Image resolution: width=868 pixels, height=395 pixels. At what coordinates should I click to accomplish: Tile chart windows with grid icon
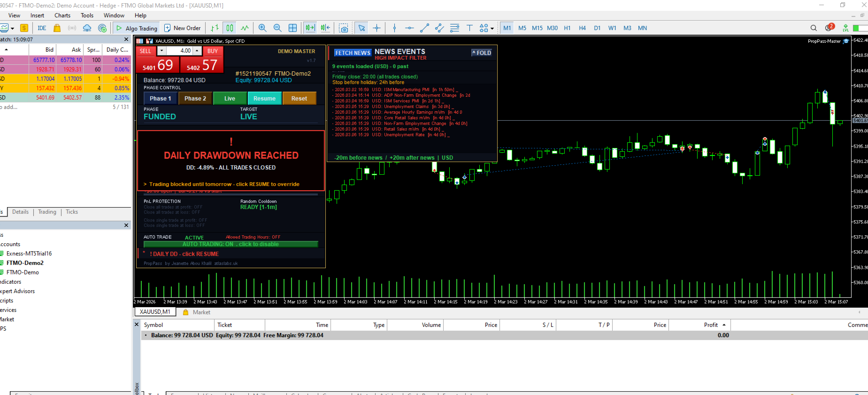[292, 28]
